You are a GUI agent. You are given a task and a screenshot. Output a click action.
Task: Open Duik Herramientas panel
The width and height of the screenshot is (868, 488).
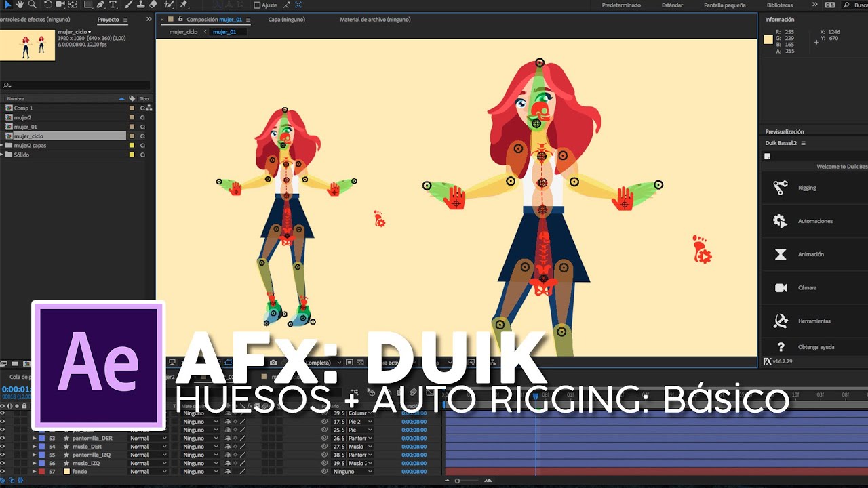click(814, 321)
